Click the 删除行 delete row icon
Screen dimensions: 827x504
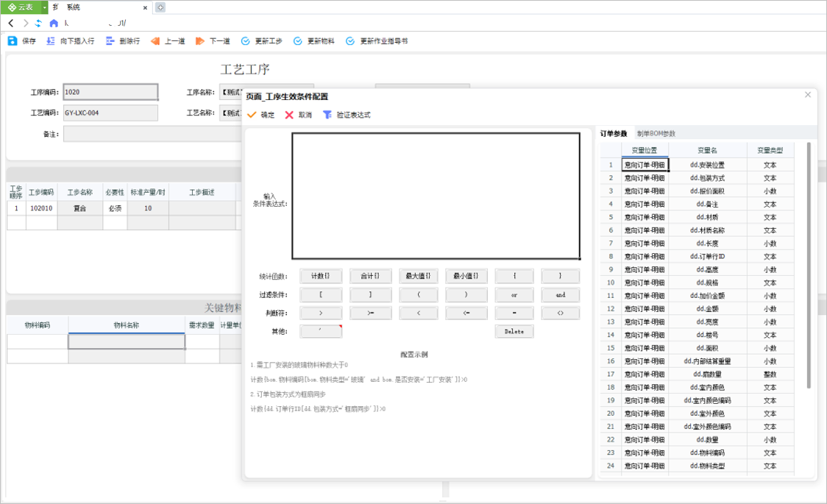tap(110, 40)
